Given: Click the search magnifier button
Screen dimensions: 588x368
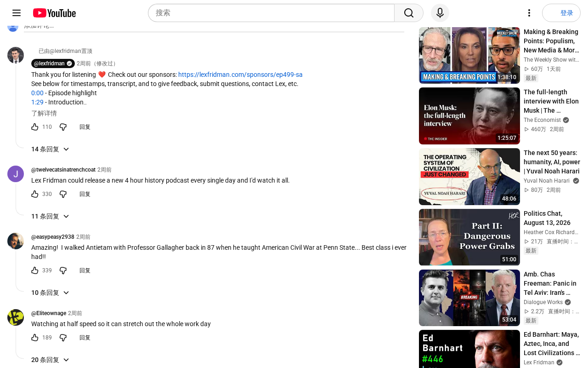Looking at the screenshot, I should click(409, 13).
